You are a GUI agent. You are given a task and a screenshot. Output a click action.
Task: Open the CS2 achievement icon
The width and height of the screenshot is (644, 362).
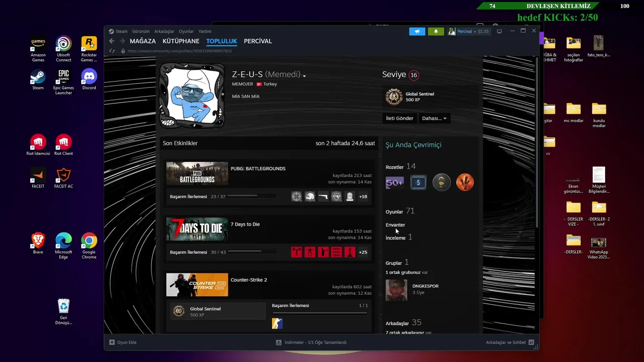tap(277, 323)
